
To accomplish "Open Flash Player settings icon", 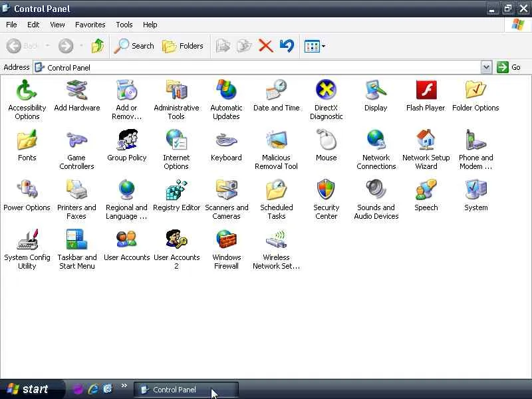I will tap(426, 90).
